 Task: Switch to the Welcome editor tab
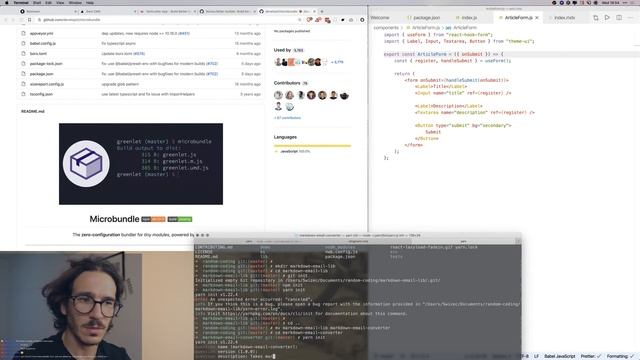point(380,18)
